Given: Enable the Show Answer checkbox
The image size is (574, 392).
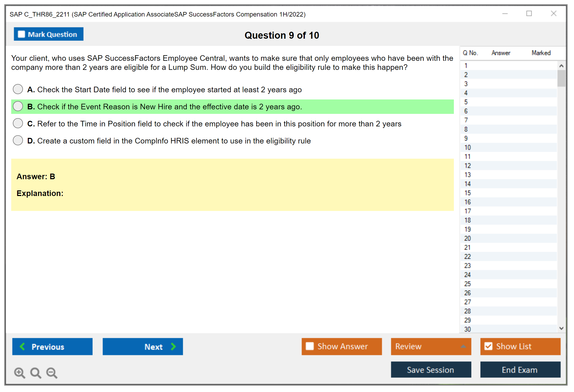Looking at the screenshot, I should tap(310, 346).
